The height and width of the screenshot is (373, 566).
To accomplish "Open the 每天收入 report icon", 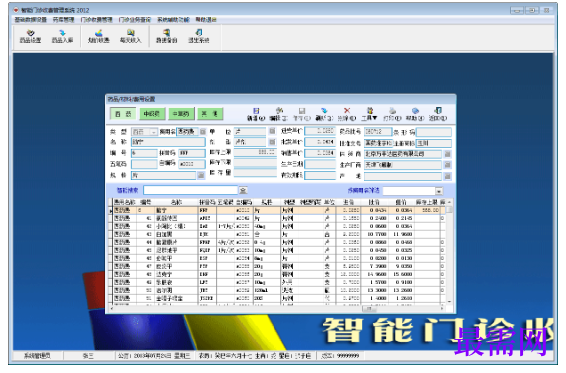I will click(130, 36).
